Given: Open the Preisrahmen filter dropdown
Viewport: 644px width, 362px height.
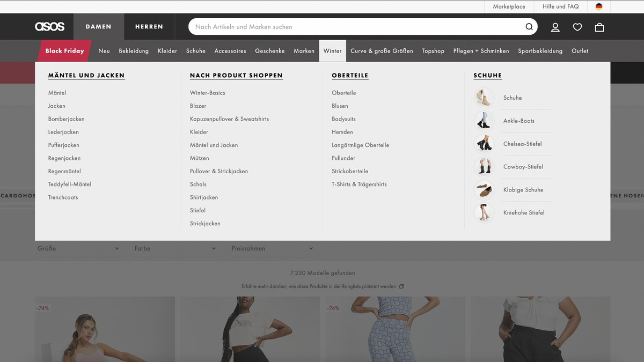Looking at the screenshot, I should click(x=272, y=248).
